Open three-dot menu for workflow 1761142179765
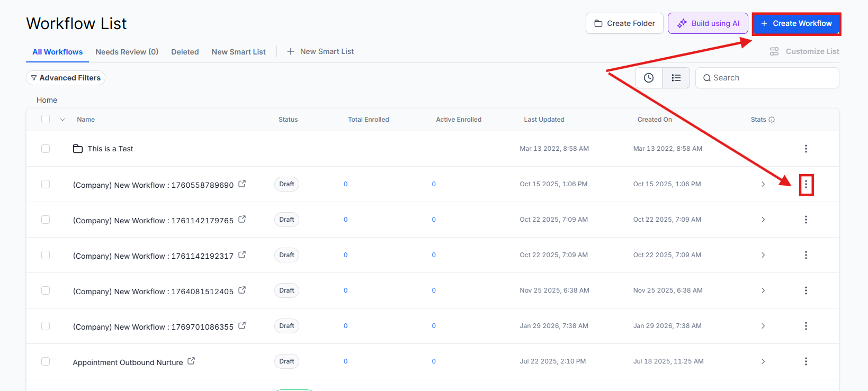868x391 pixels. point(806,220)
